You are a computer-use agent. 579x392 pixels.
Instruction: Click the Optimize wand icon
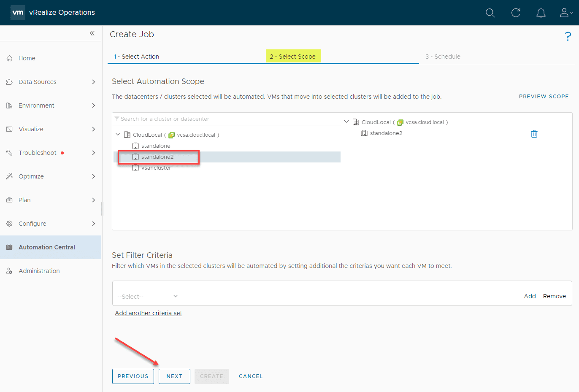(9, 176)
